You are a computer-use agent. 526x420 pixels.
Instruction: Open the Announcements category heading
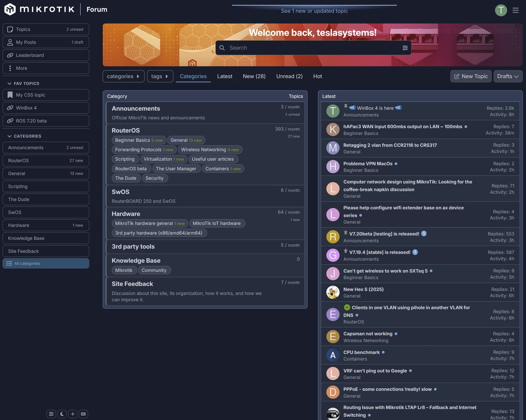click(x=136, y=108)
